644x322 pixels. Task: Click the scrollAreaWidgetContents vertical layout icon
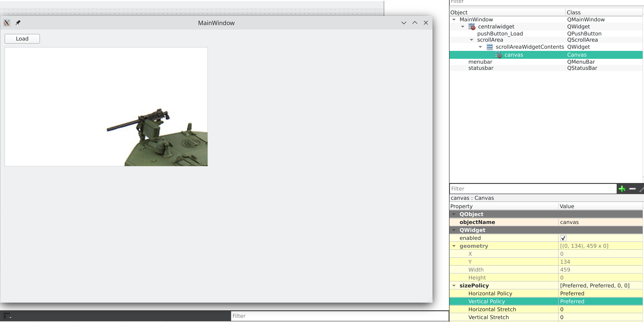(489, 47)
